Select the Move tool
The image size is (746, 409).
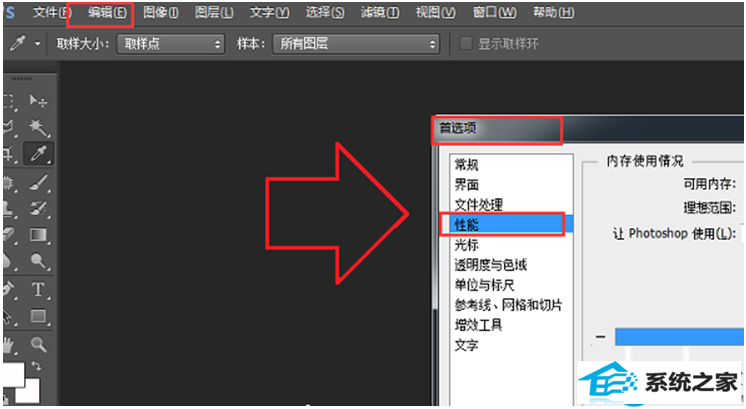point(38,101)
